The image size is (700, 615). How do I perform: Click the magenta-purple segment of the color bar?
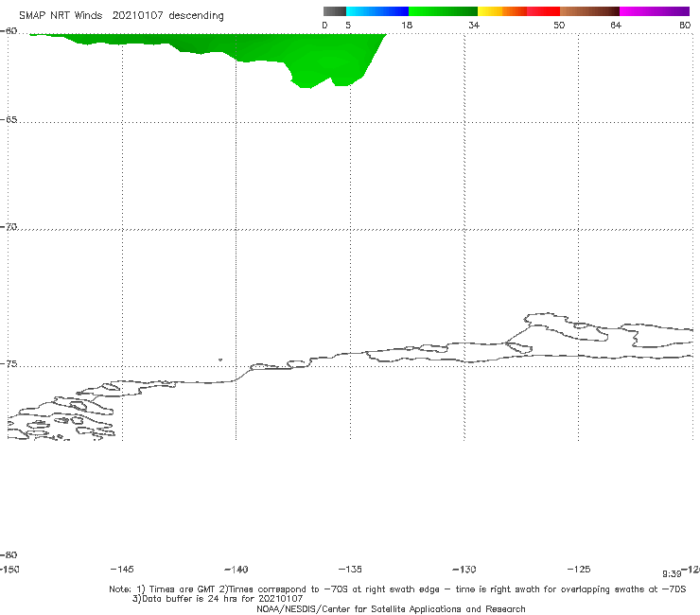(654, 11)
